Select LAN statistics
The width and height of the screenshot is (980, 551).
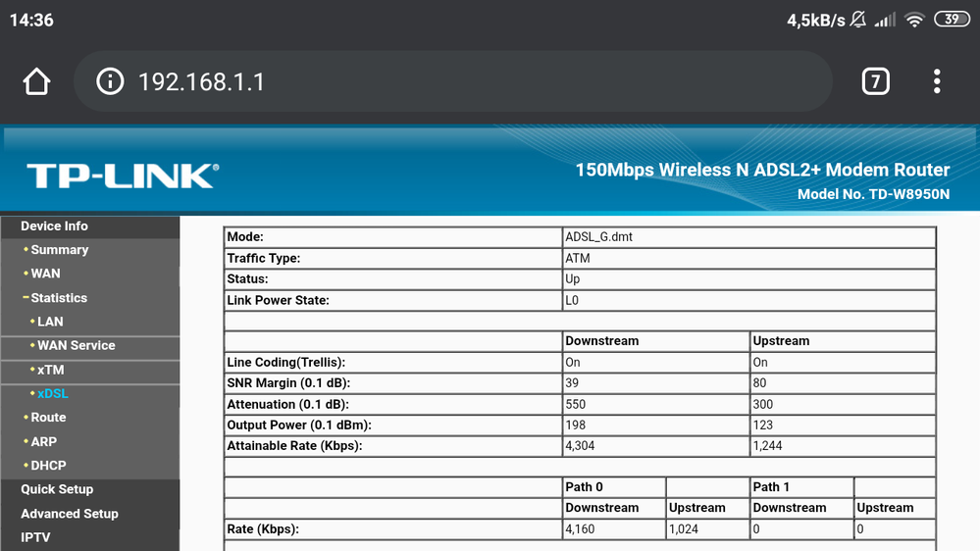click(x=50, y=322)
